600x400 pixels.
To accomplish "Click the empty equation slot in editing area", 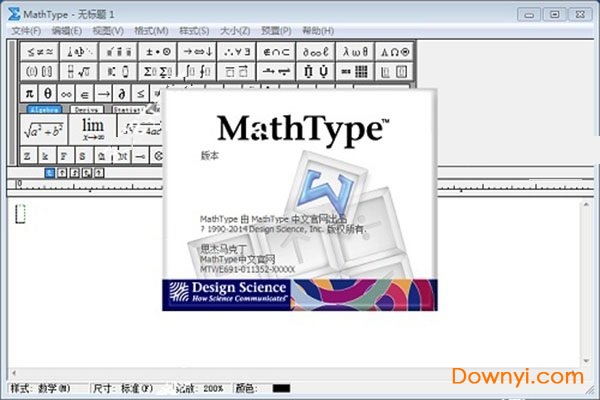I will (x=20, y=214).
